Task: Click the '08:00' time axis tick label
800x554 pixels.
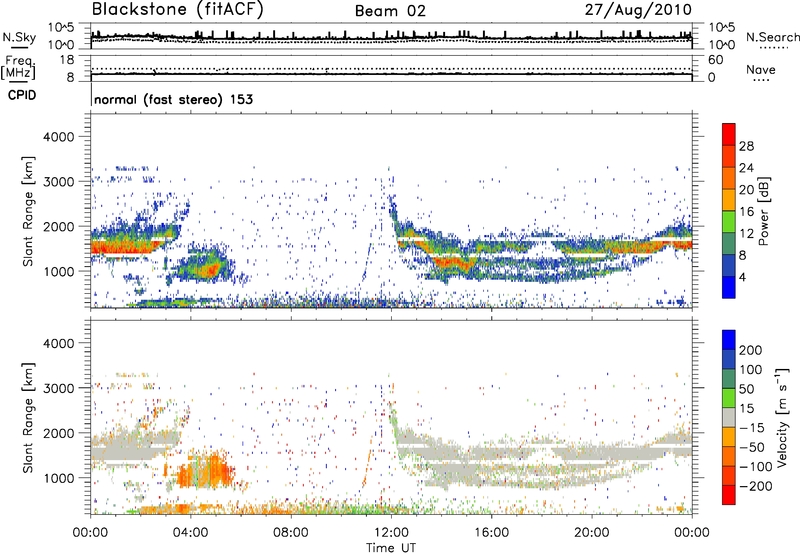Action: pyautogui.click(x=291, y=533)
